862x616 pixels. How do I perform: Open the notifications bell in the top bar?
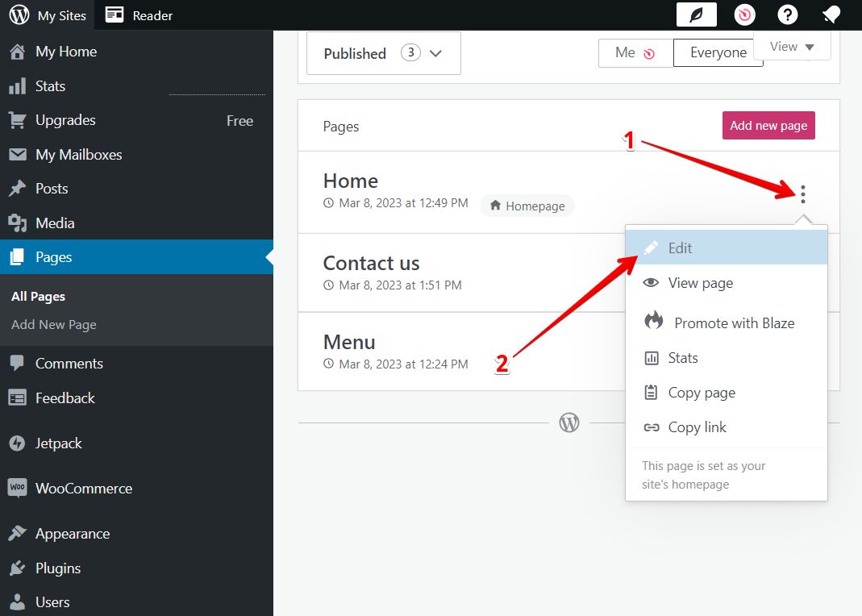(830, 15)
